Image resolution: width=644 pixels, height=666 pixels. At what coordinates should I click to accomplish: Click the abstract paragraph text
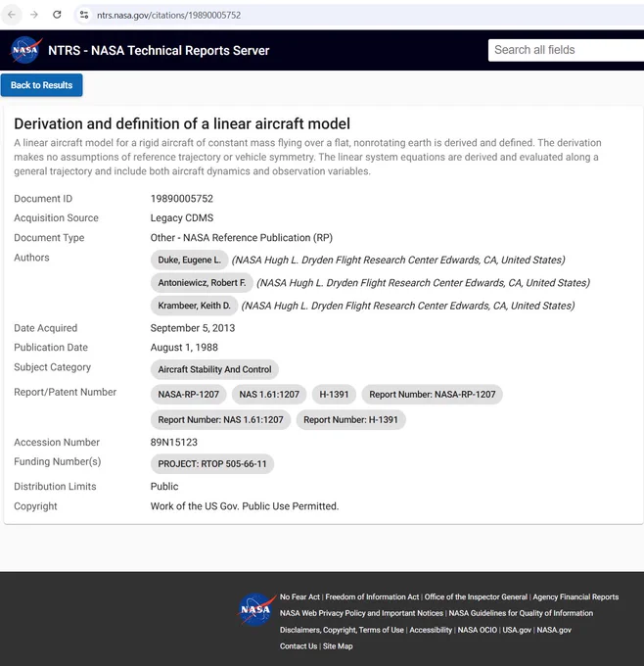[x=307, y=157]
